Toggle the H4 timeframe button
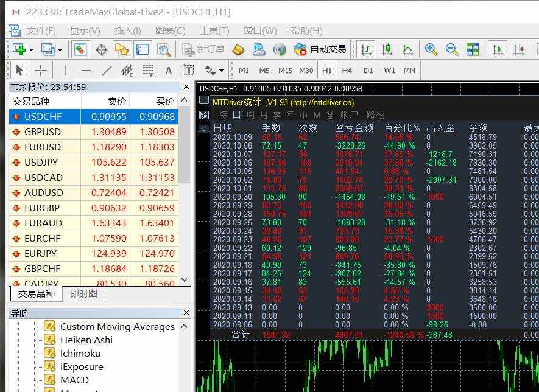 coord(347,70)
